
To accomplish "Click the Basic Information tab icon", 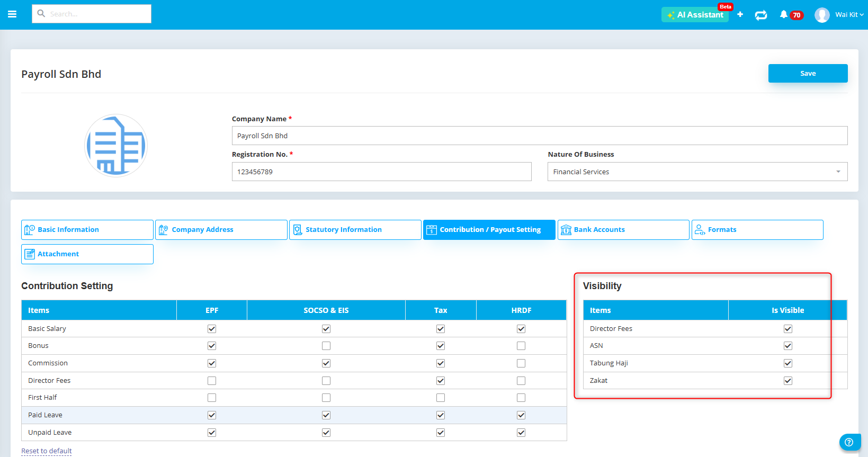I will click(30, 230).
